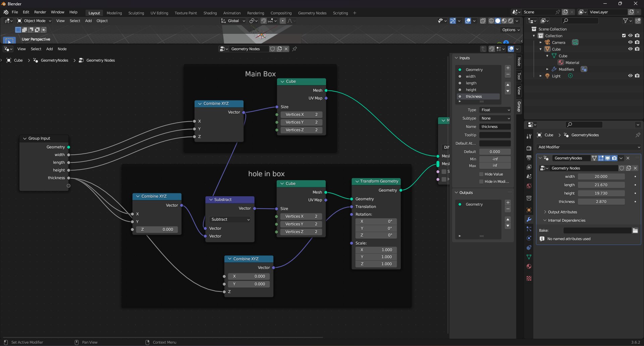The width and height of the screenshot is (644, 346).
Task: Open the Material properties tab icon
Action: coord(529,266)
